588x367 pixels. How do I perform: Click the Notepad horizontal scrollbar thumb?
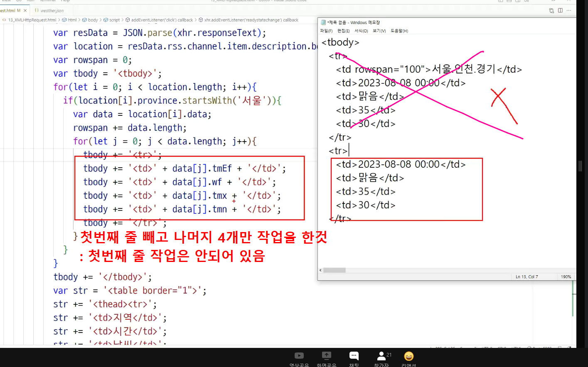tap(335, 270)
